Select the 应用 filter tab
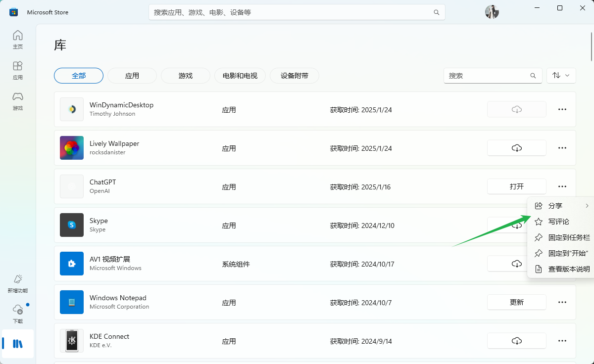The image size is (594, 364). 132,76
